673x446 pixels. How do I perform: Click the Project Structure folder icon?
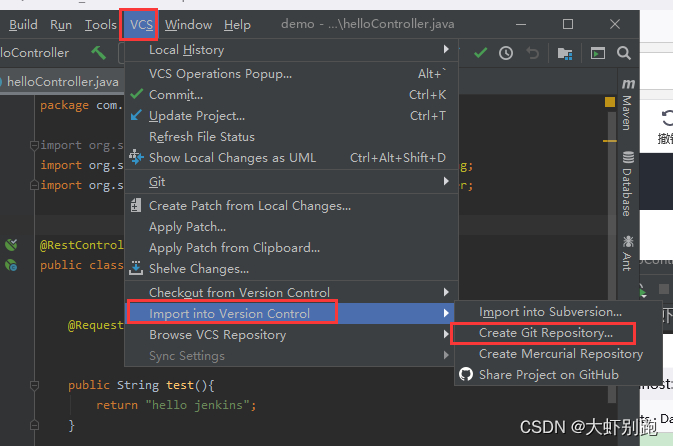point(565,53)
